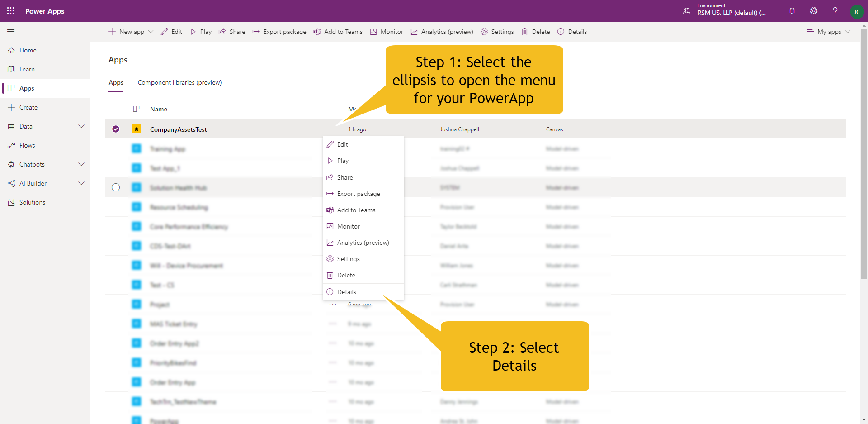Open the app launcher waffle icon
The width and height of the screenshot is (868, 424).
[x=11, y=11]
